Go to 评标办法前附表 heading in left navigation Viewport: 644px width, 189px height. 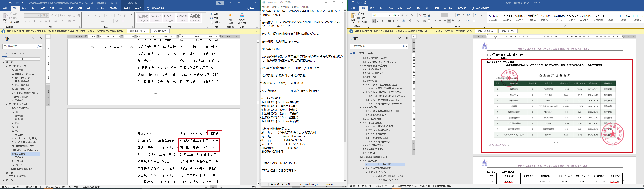click(19, 154)
